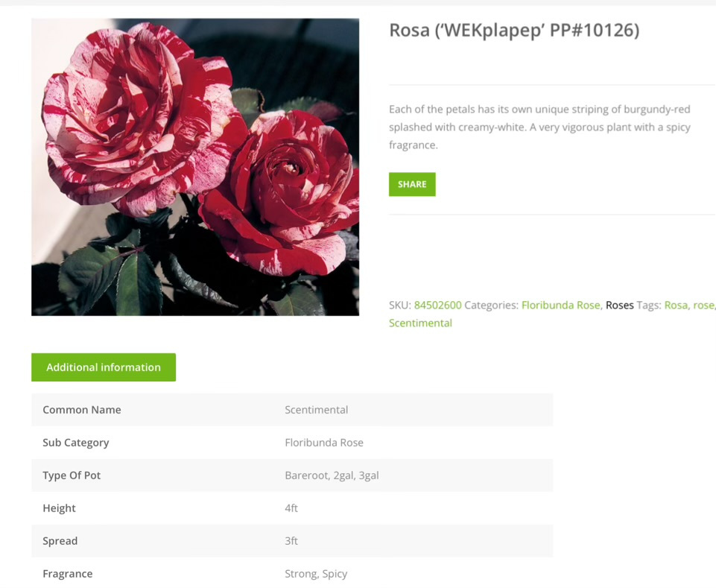The image size is (716, 588).
Task: Click the Fragrance row label
Action: point(68,574)
